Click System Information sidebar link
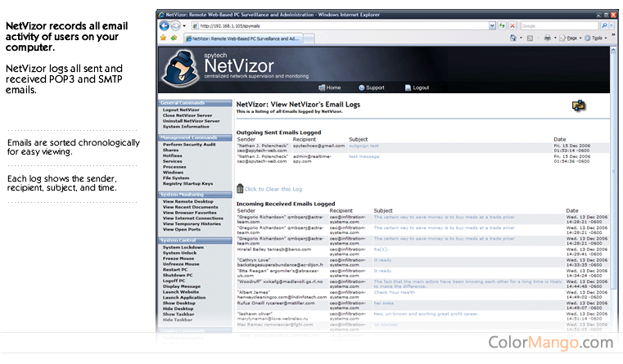This screenshot has height=364, width=623. pyautogui.click(x=186, y=127)
